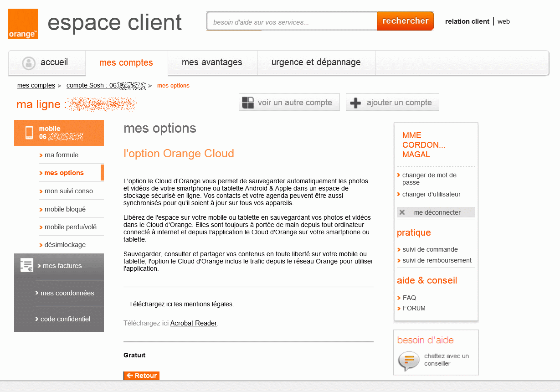Click the mes options page heading
Image resolution: width=560 pixels, height=392 pixels.
(160, 129)
